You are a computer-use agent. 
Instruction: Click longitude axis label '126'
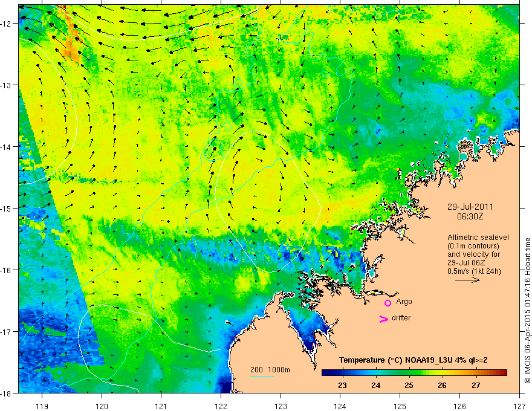click(x=459, y=406)
